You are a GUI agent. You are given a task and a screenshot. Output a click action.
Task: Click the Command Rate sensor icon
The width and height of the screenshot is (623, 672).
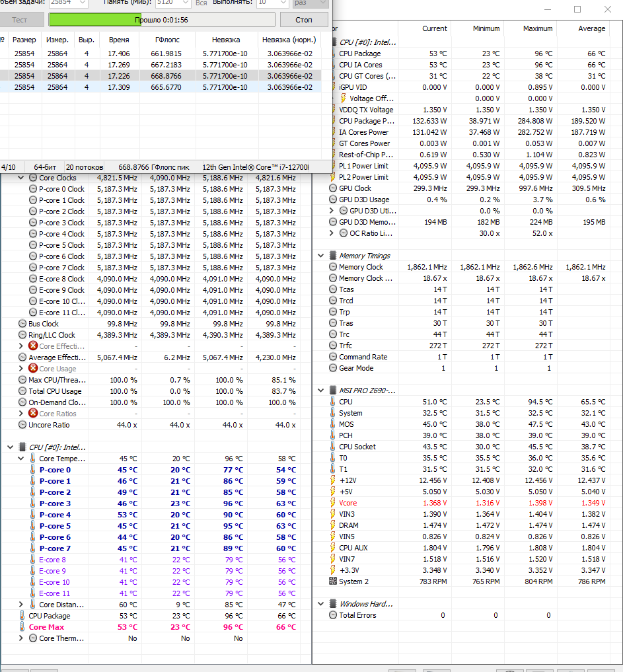click(333, 357)
